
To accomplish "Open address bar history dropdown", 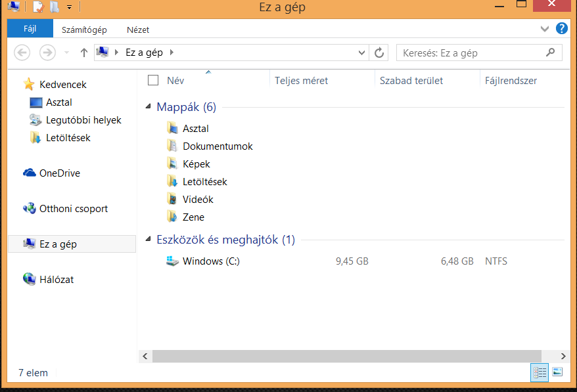I will 361,53.
